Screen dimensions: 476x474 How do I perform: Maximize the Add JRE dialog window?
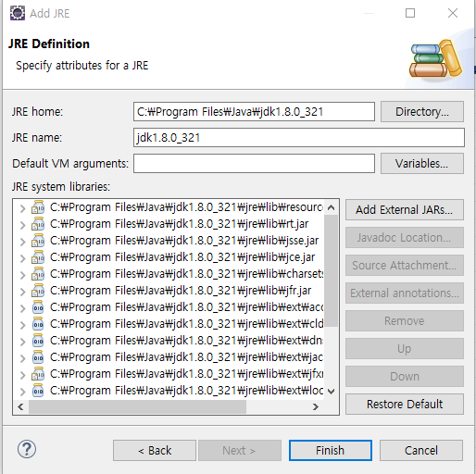click(410, 13)
